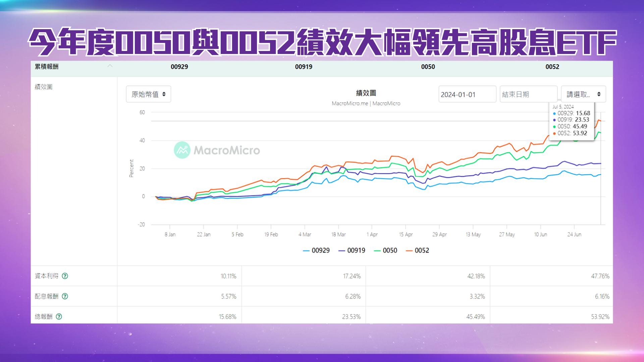Image resolution: width=644 pixels, height=362 pixels.
Task: Click help icon beside 配息報酬
Action: point(65,296)
